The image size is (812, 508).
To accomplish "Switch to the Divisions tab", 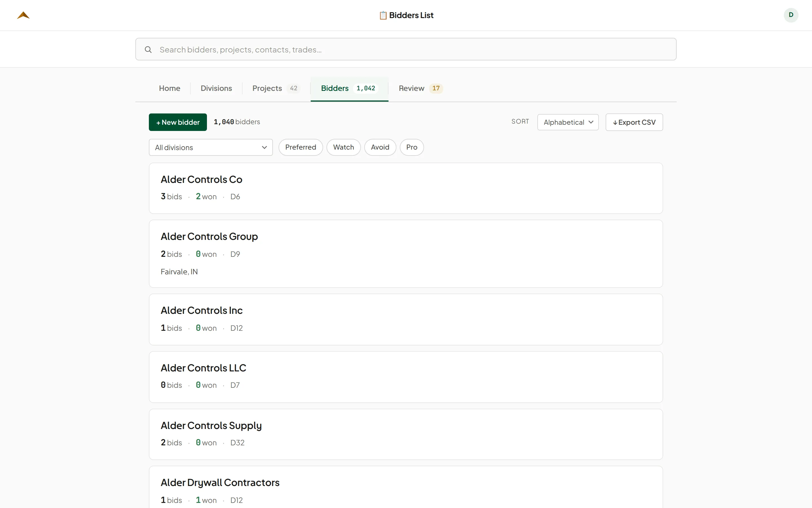I will point(216,88).
